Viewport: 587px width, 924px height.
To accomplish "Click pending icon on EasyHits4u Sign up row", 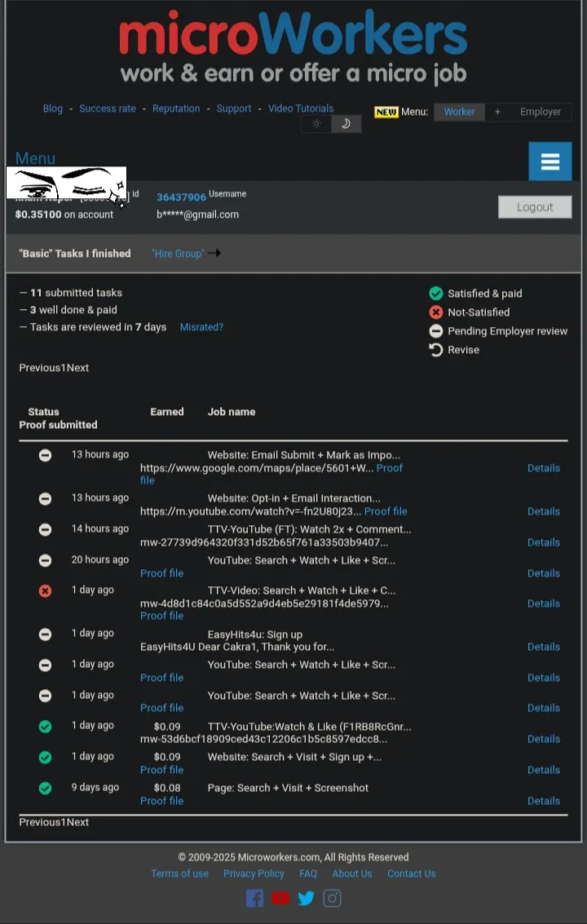I will point(46,634).
